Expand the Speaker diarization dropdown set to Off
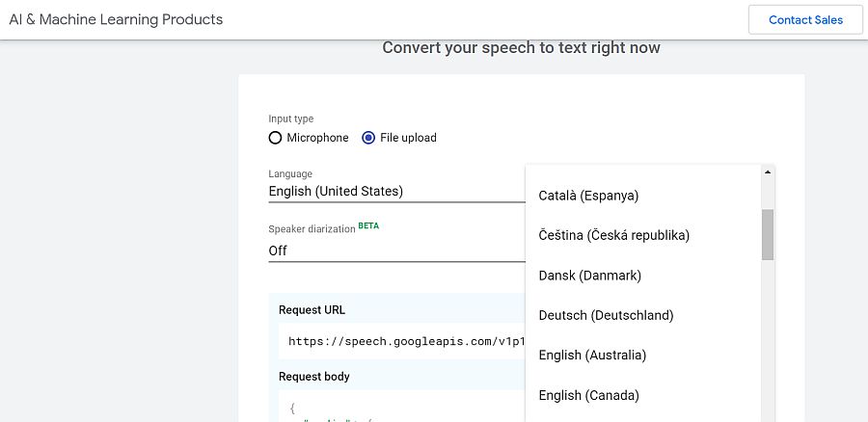The height and width of the screenshot is (422, 868). [x=395, y=251]
